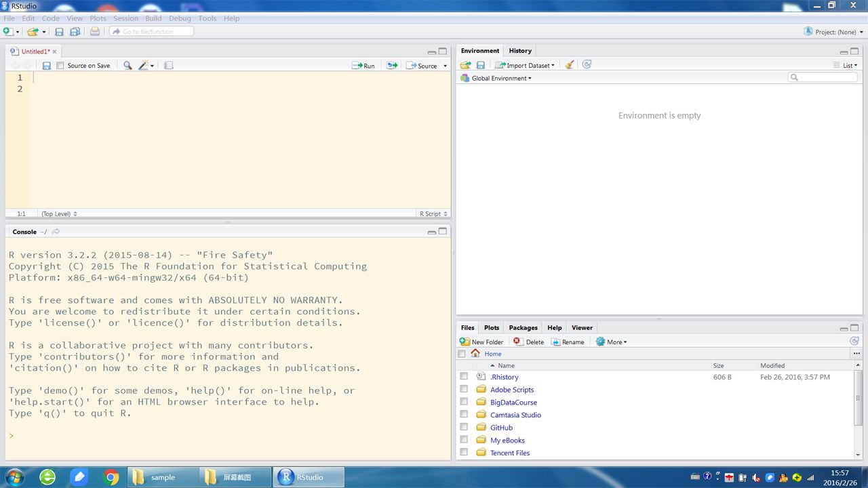868x488 pixels.
Task: Switch to the Viewer tab
Action: point(582,327)
